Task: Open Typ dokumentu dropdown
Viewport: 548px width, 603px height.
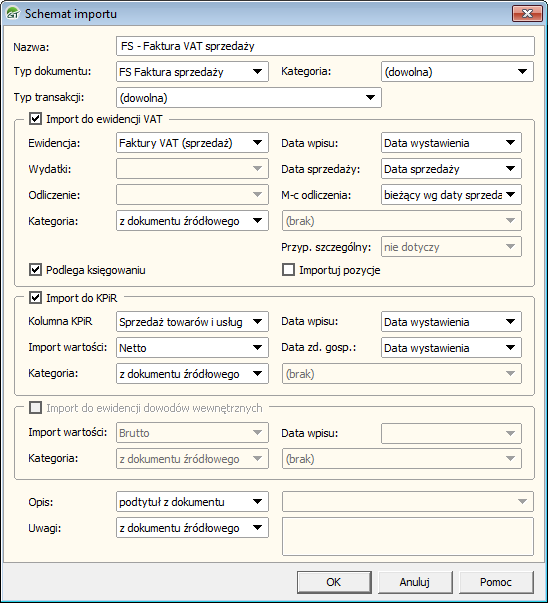Action: tap(192, 72)
